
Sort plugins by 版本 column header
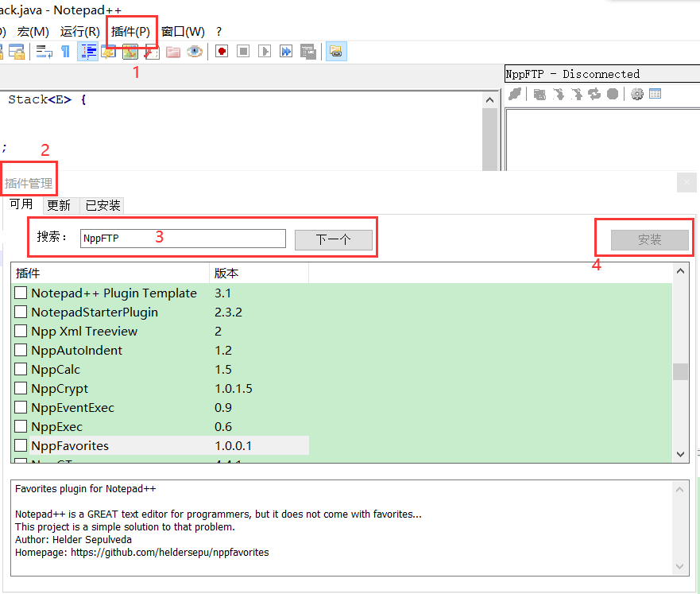226,274
